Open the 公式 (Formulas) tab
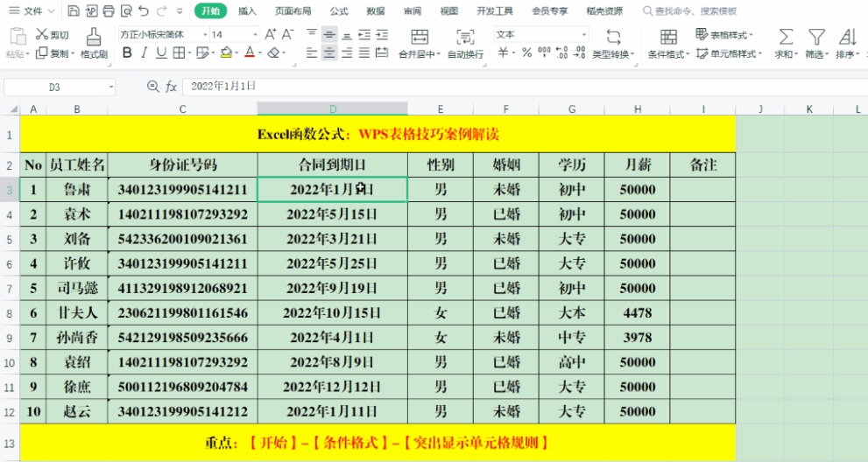868x462 pixels. click(339, 11)
